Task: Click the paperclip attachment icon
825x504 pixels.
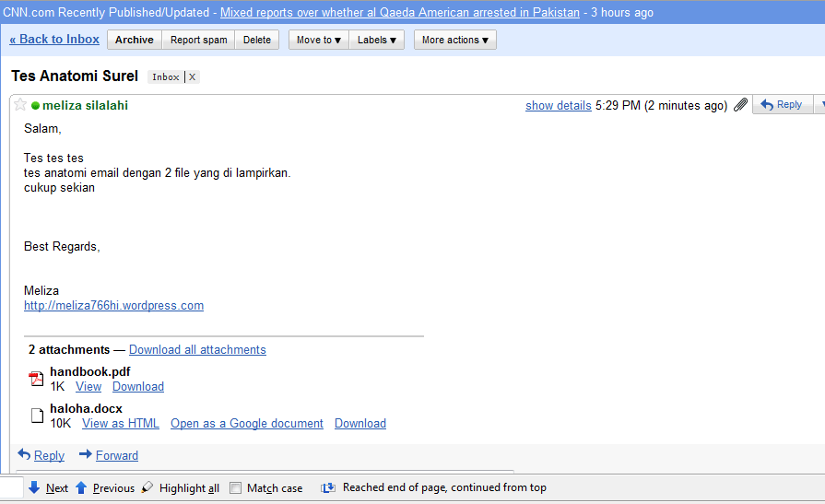Action: (x=740, y=105)
